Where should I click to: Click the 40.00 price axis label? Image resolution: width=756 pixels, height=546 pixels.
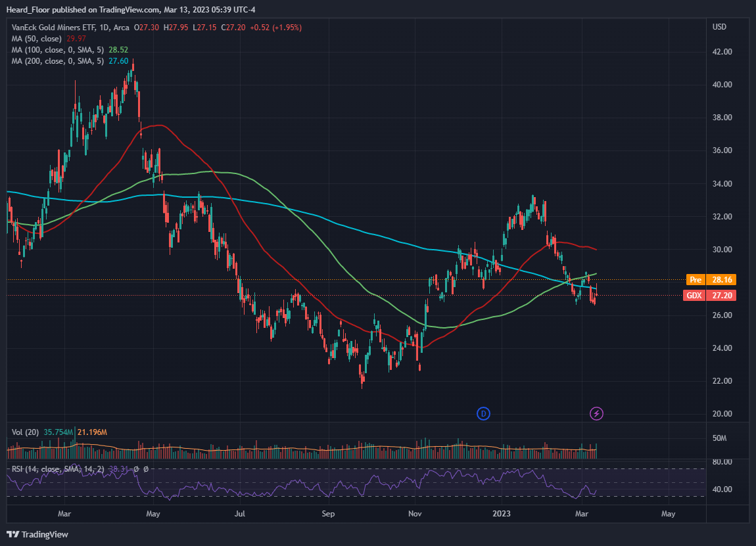[x=722, y=84]
